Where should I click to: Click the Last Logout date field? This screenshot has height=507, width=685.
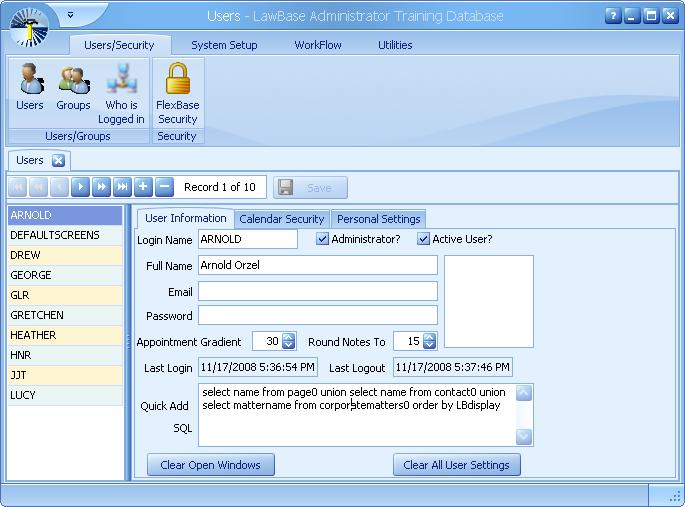pos(453,367)
